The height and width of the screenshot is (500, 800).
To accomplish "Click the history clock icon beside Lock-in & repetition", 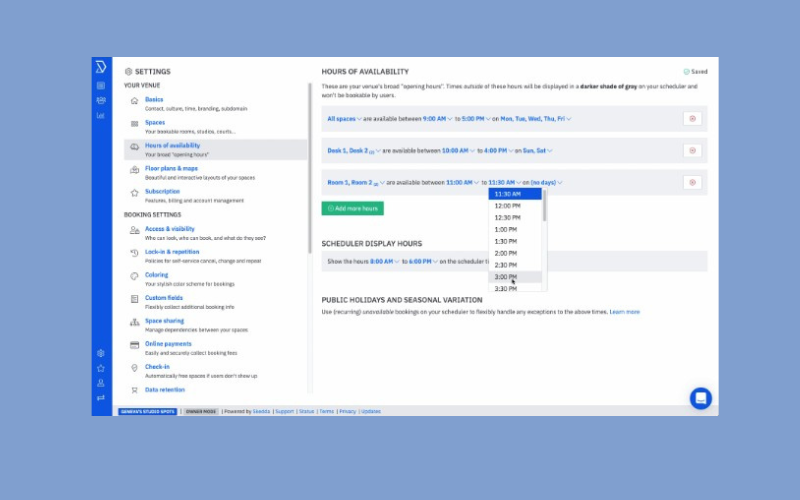I will coord(134,253).
